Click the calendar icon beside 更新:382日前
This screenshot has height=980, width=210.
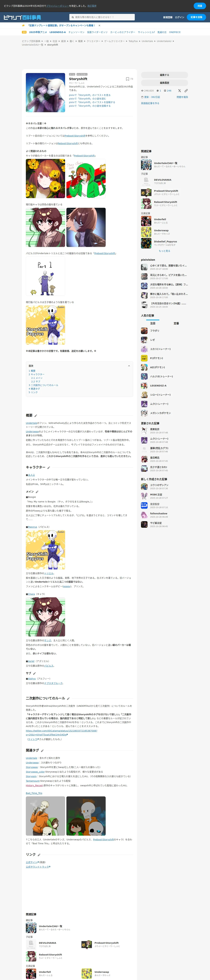[x=142, y=97]
